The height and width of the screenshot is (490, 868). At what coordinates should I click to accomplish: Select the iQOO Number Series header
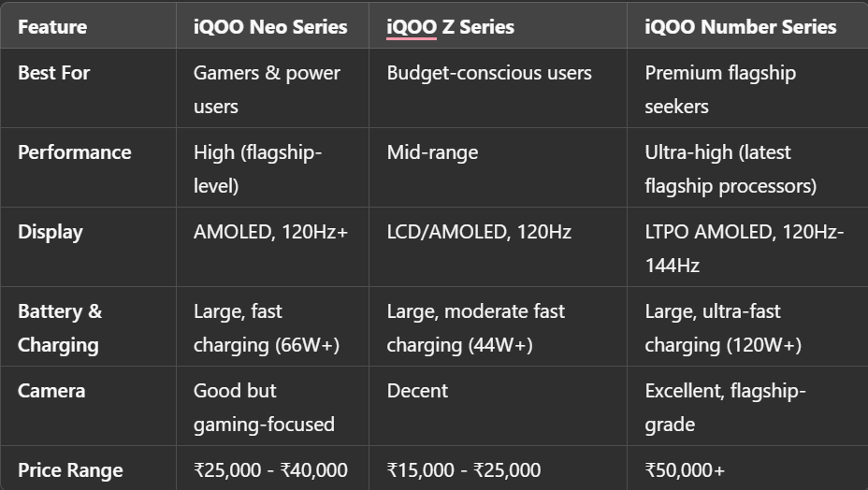click(740, 26)
